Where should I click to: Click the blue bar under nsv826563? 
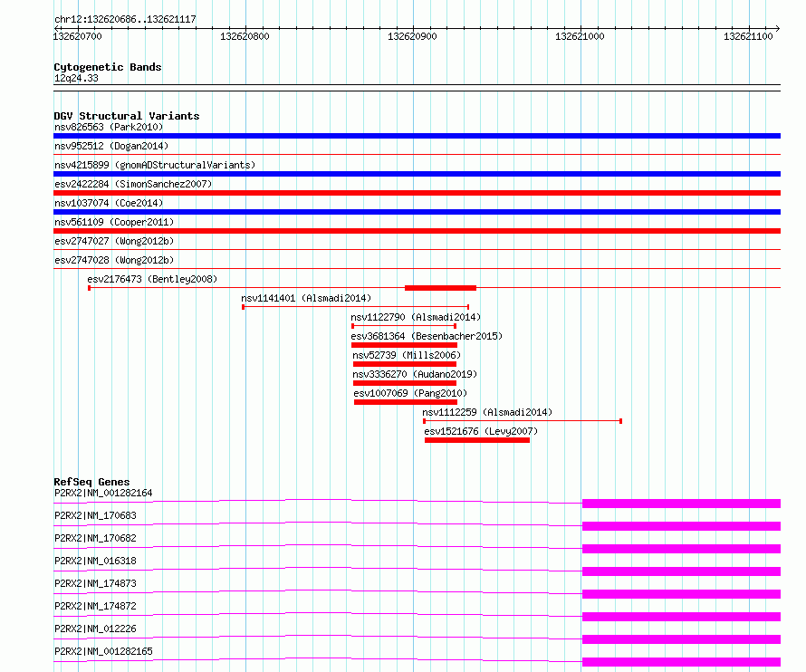pyautogui.click(x=417, y=136)
